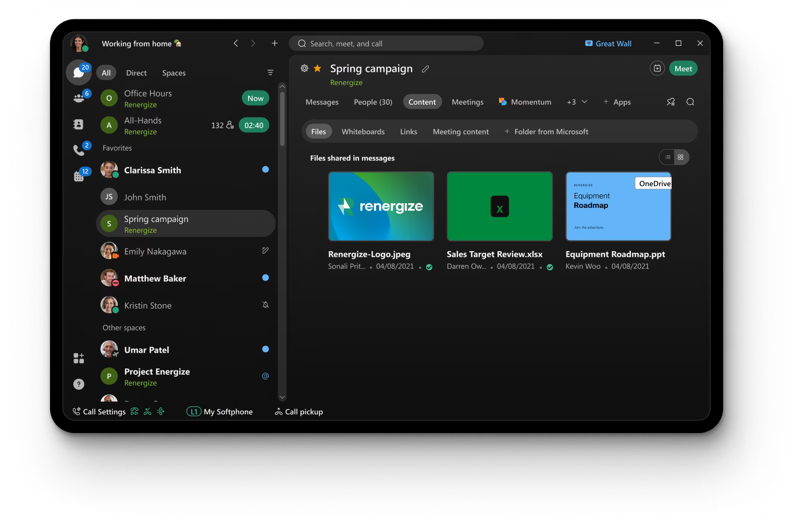The image size is (807, 532).
Task: Click the plus icon to create new
Action: (275, 43)
